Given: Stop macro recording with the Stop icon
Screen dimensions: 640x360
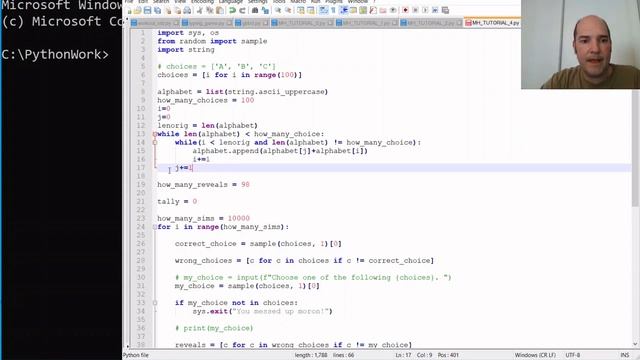Looking at the screenshot, I should pos(416,10).
